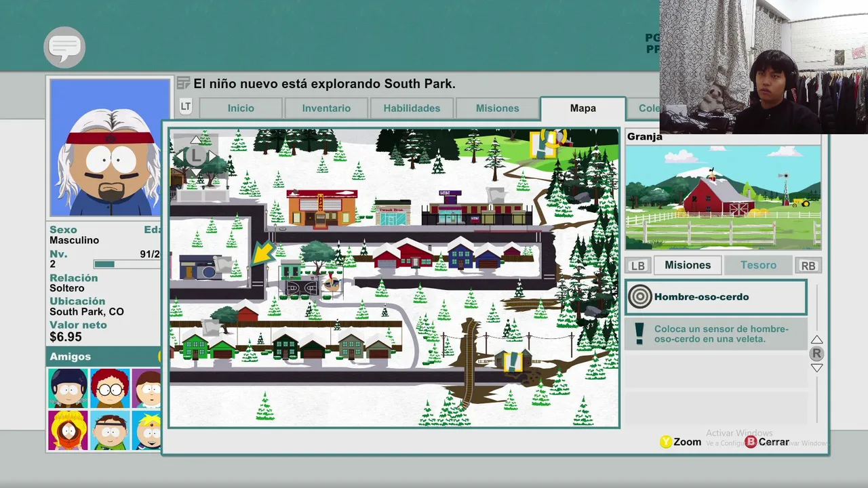Click the LT bumper button icon
This screenshot has height=488, width=868.
coord(186,107)
